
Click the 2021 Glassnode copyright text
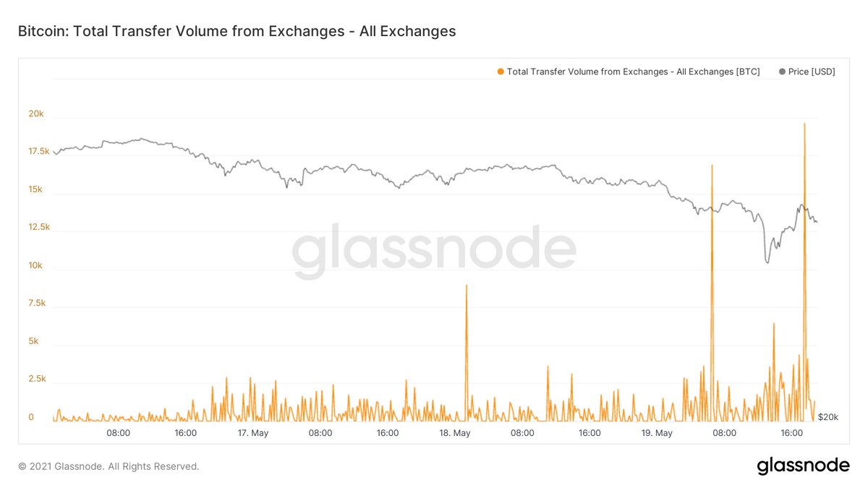pyautogui.click(x=109, y=467)
